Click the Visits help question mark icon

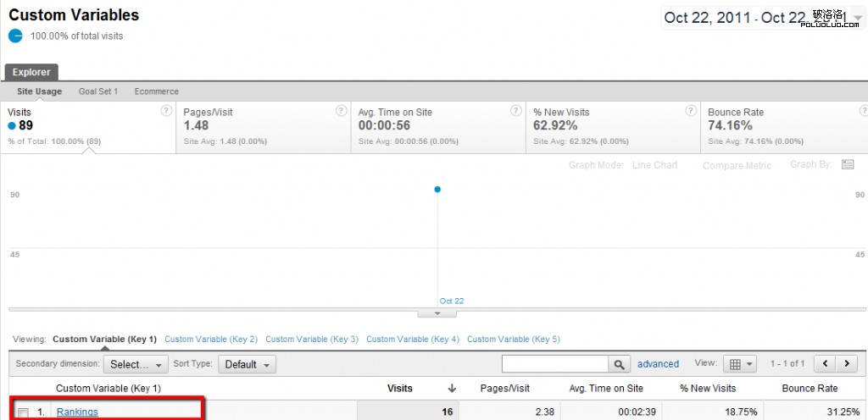[166, 111]
